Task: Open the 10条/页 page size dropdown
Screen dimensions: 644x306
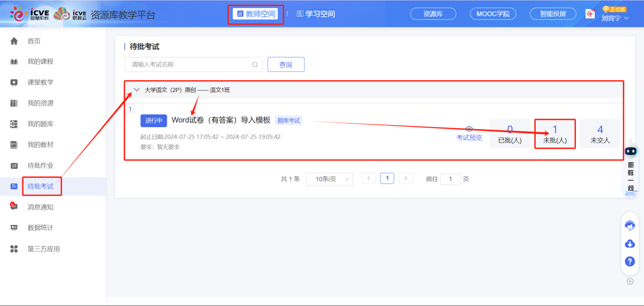Action: pos(329,179)
